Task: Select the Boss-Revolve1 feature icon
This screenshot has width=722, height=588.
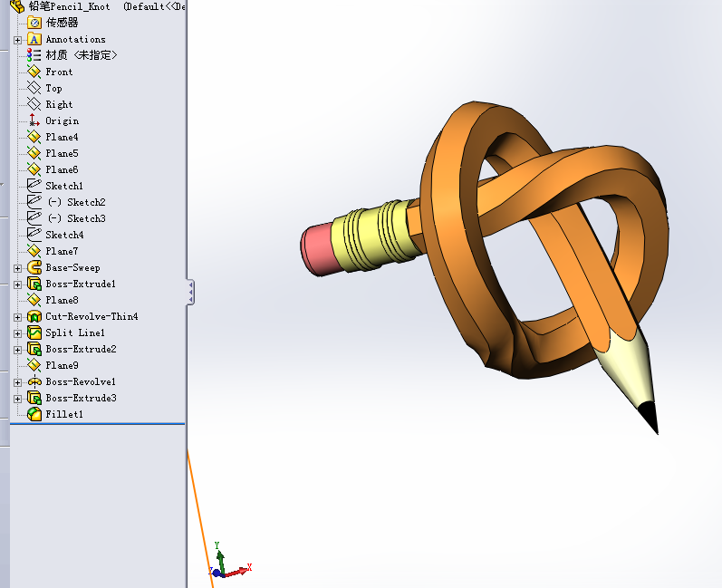Action: 34,381
